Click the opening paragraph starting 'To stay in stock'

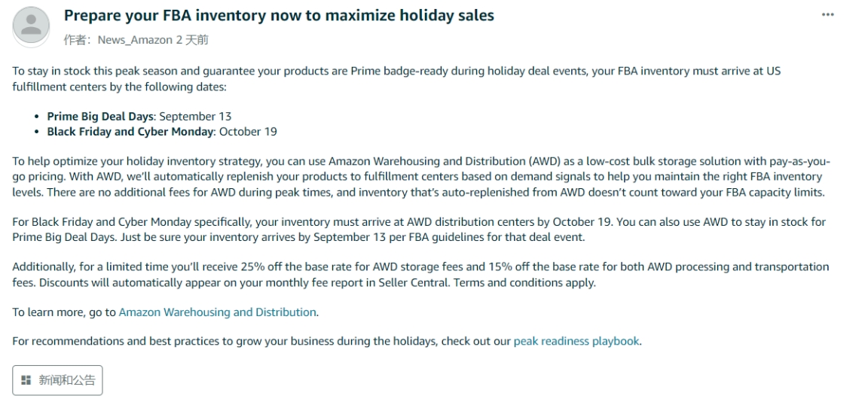coord(396,79)
